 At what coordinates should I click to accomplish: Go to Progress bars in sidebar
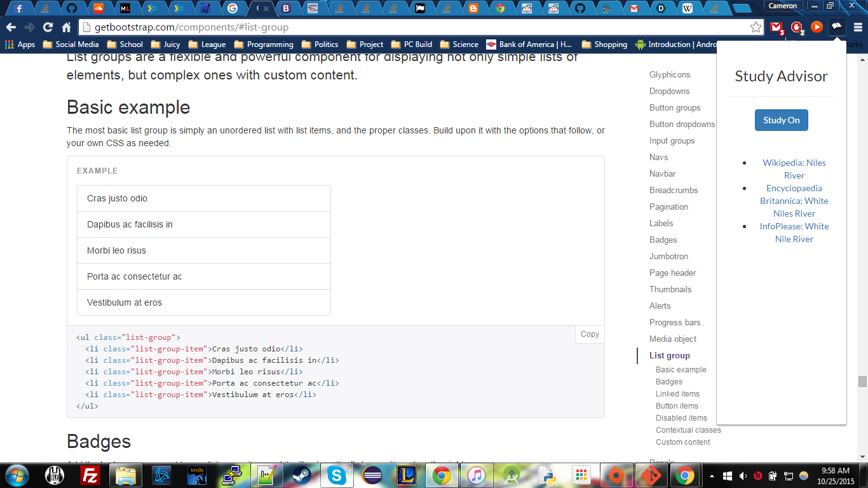pos(675,322)
